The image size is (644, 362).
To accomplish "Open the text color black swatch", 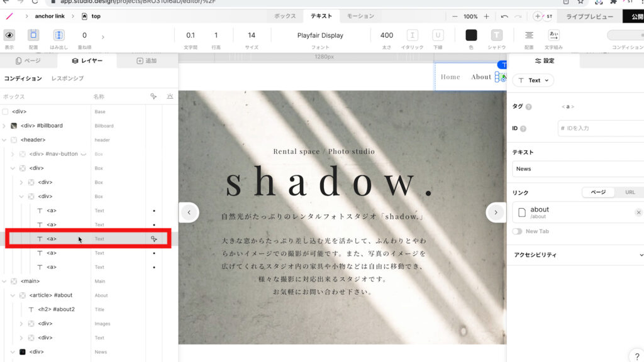I will [471, 35].
